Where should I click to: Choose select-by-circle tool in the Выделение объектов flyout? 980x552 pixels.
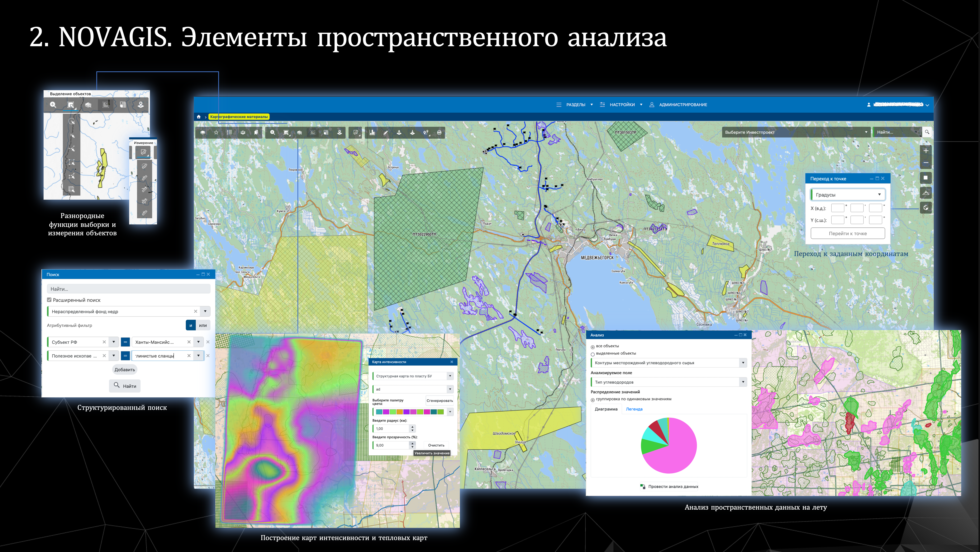click(72, 122)
